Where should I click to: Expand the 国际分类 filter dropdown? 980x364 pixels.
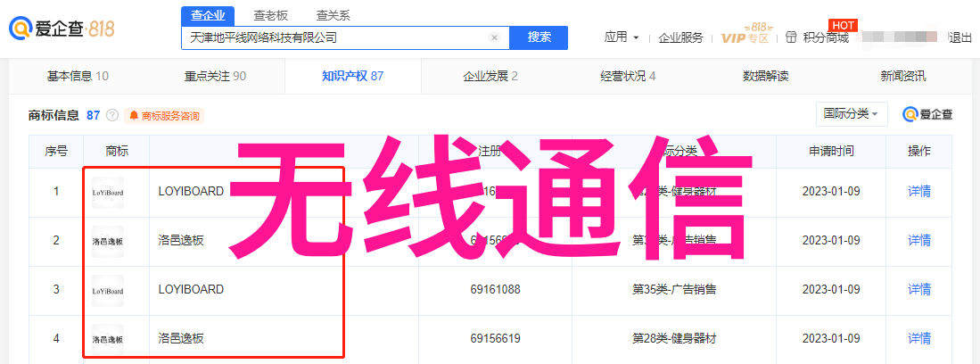852,114
